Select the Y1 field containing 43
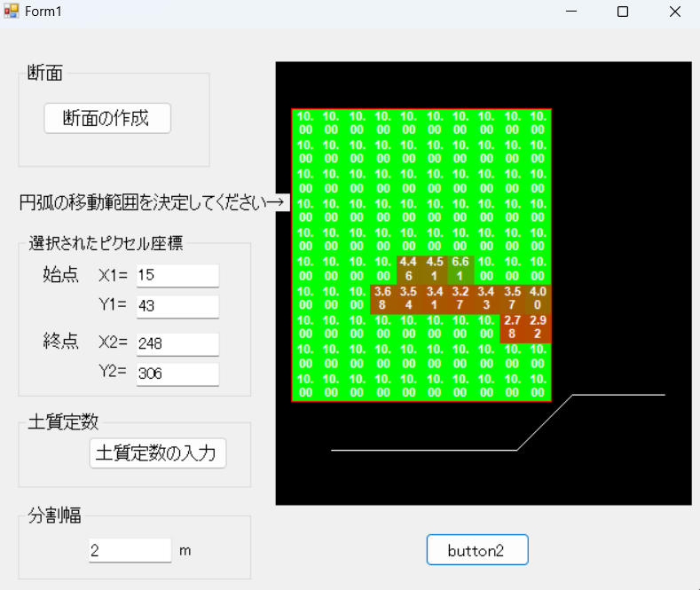700x590 pixels. click(177, 306)
